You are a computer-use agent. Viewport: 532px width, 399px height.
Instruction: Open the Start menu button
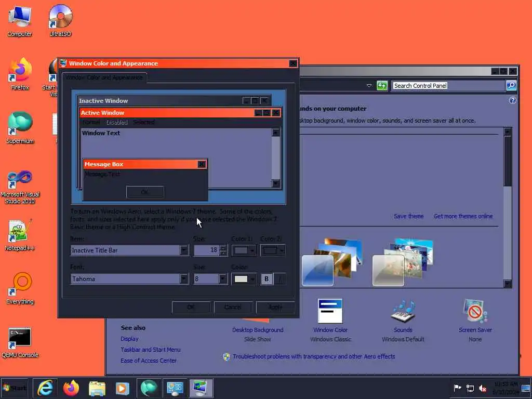(15, 388)
